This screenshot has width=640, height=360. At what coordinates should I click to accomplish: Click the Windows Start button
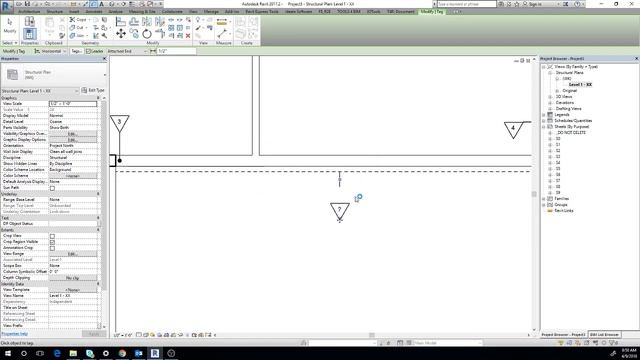point(7,353)
